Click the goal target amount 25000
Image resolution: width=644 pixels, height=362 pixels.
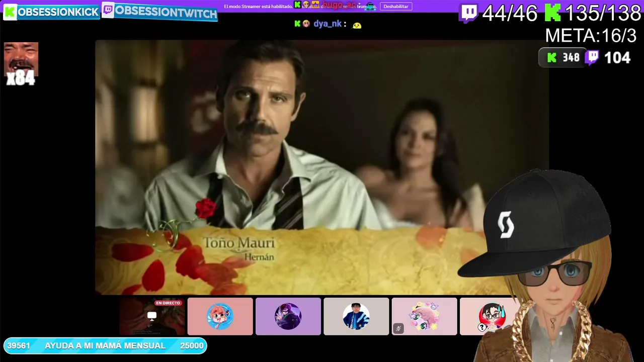192,346
